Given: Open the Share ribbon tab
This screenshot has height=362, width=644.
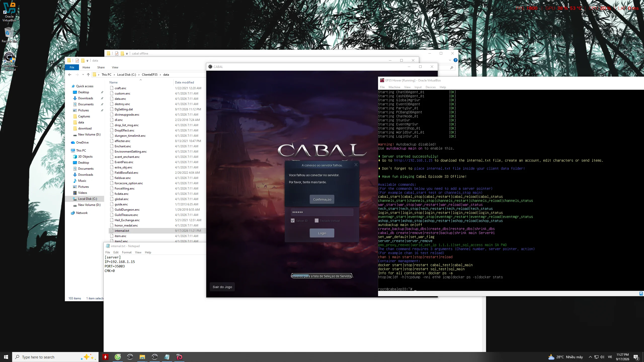Looking at the screenshot, I should [x=101, y=67].
